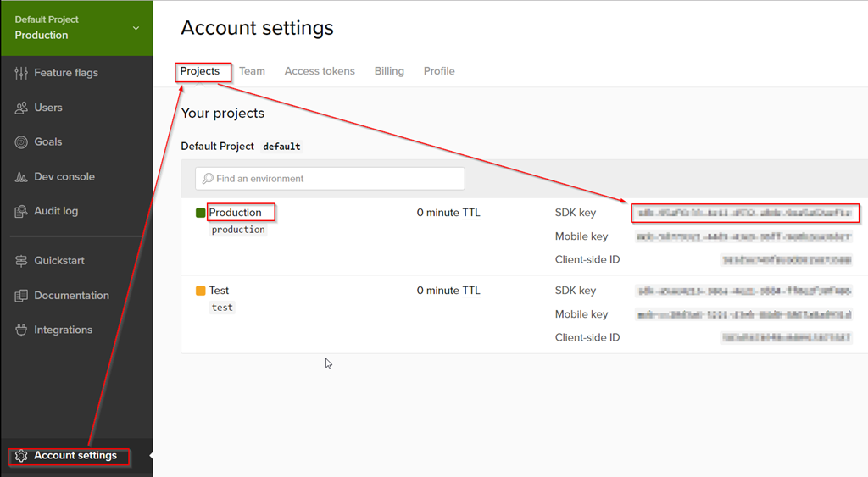Click the orange Test color swatch
The width and height of the screenshot is (868, 477).
[x=201, y=291]
